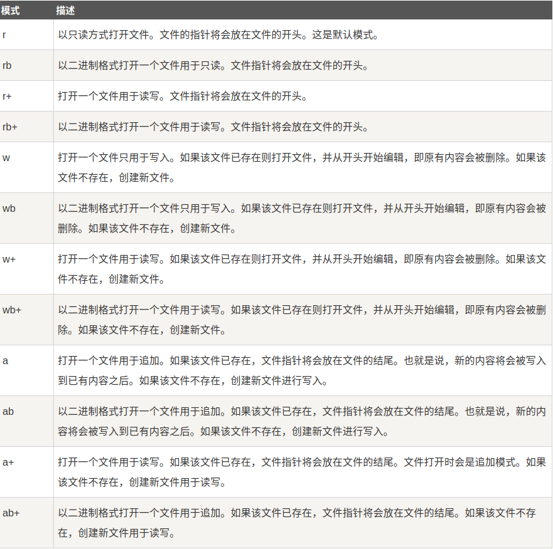Click the ab+ description text
The height and width of the screenshot is (549, 553).
click(x=297, y=523)
